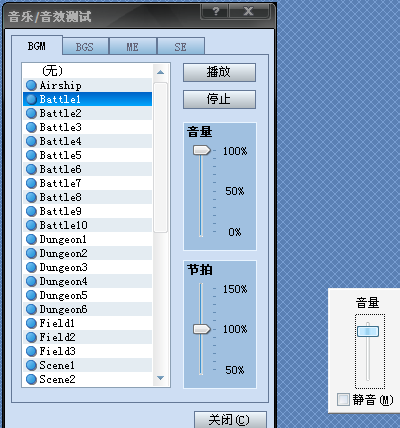The width and height of the screenshot is (400, 428).
Task: Click the blue icon beside Battle2
Action: pos(31,113)
